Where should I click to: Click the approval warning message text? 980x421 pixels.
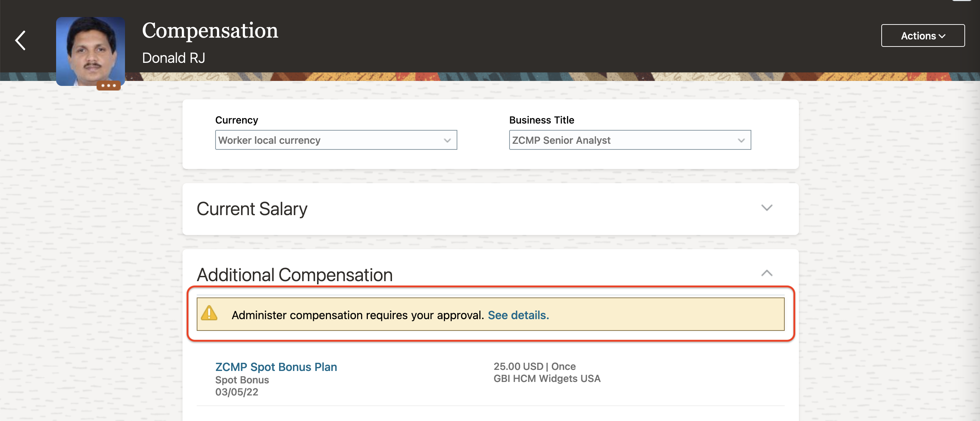coord(357,315)
